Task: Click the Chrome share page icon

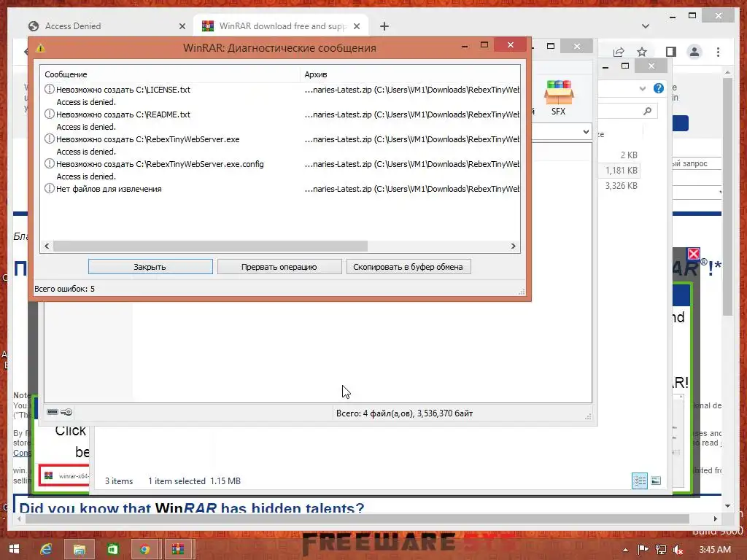Action: tap(619, 52)
